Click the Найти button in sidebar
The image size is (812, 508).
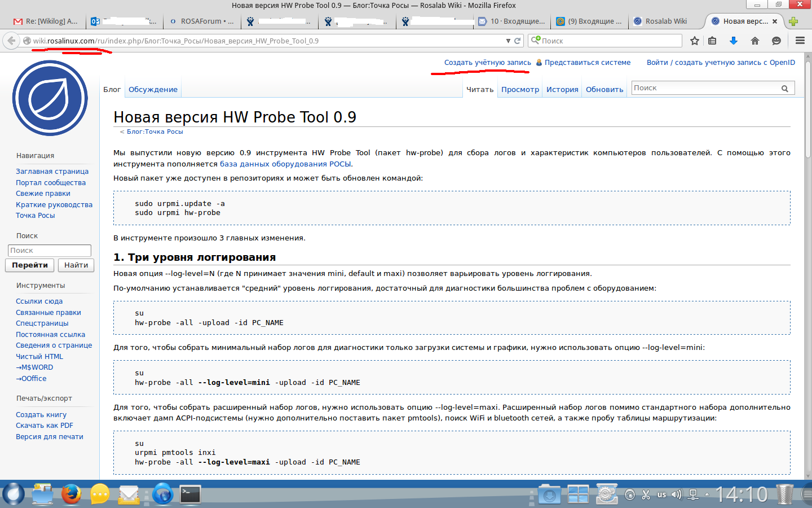[x=76, y=265]
